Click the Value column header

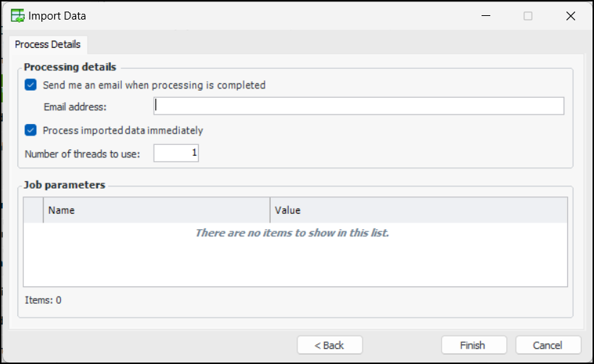click(x=418, y=210)
